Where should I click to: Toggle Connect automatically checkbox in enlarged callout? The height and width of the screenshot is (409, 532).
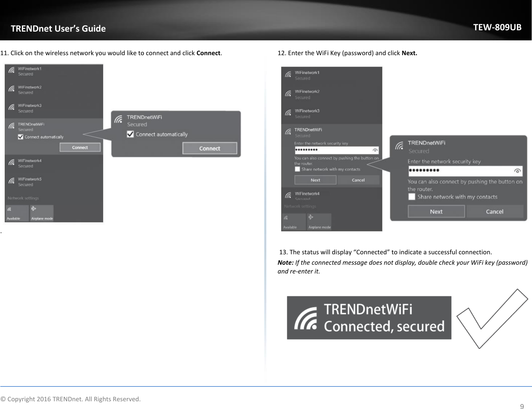click(130, 134)
